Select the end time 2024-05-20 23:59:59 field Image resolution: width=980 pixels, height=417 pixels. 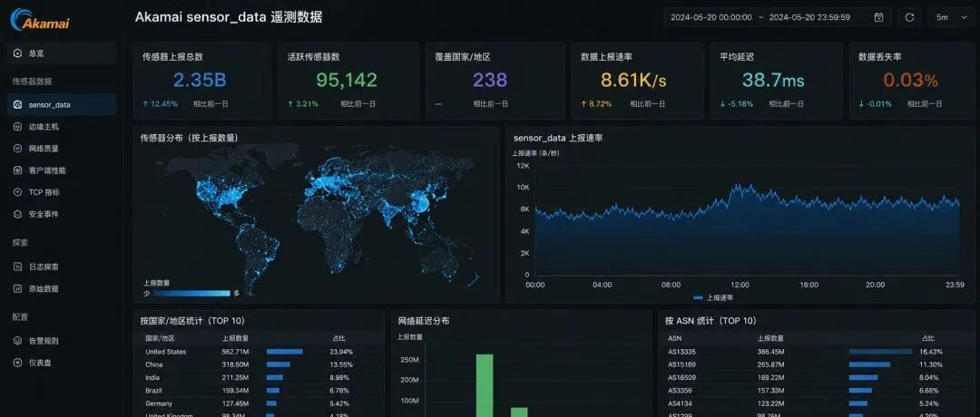(810, 17)
